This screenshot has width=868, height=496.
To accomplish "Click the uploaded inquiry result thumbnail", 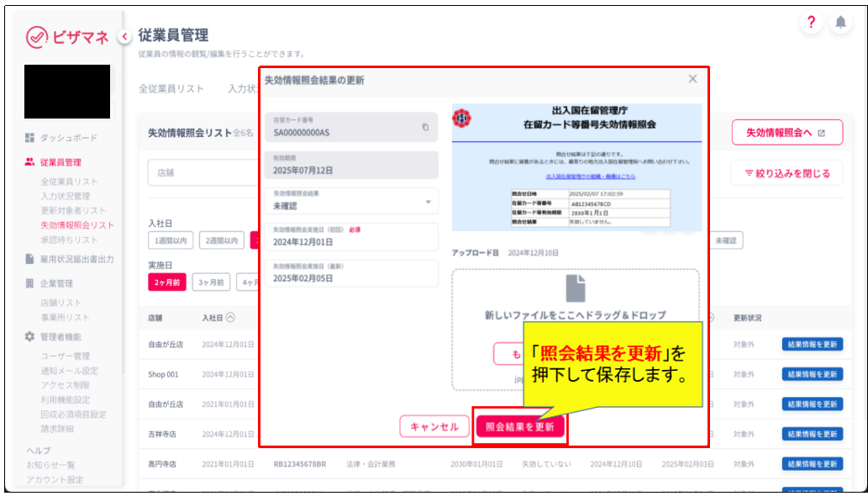I will tap(576, 167).
